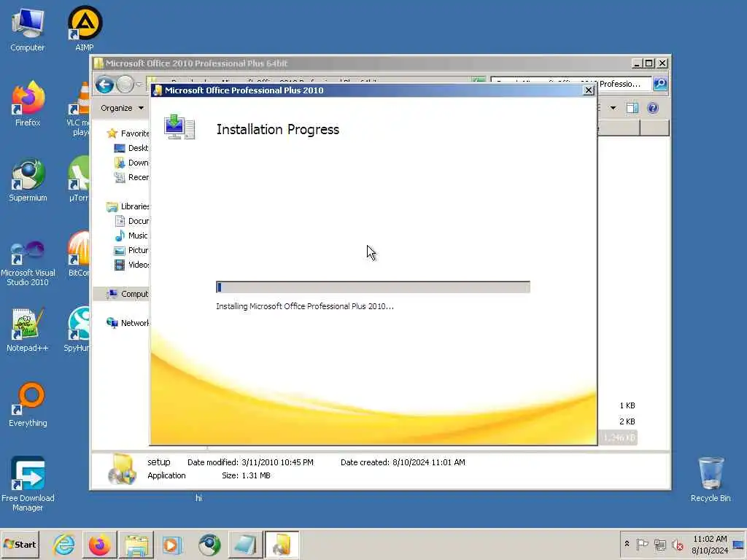The image size is (747, 560).
Task: Click Explorer's Forward navigation button
Action: (x=125, y=85)
